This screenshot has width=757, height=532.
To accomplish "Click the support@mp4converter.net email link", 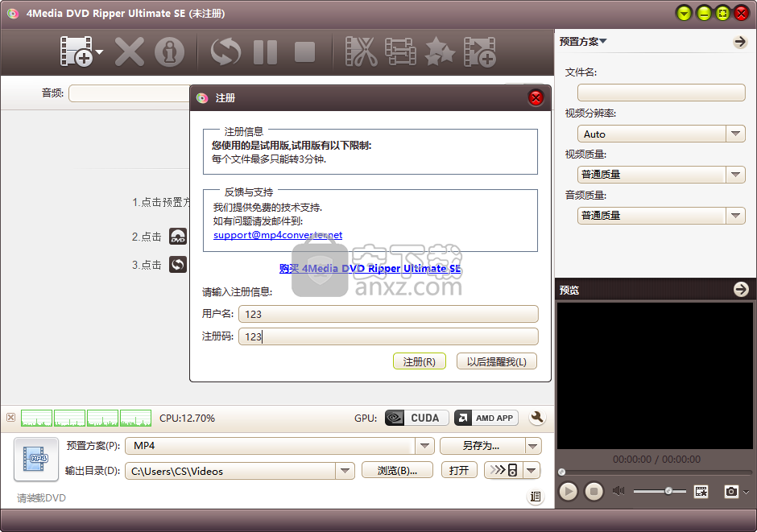I will [278, 235].
